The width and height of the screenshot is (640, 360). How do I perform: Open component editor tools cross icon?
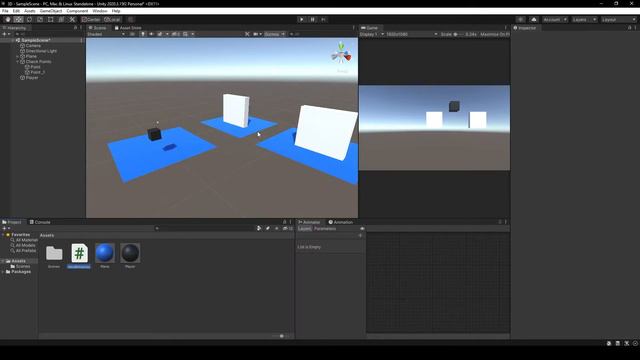point(247,34)
